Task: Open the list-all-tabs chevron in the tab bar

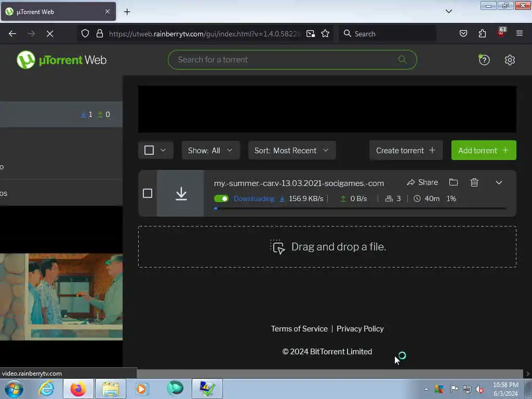Action: coord(448,11)
